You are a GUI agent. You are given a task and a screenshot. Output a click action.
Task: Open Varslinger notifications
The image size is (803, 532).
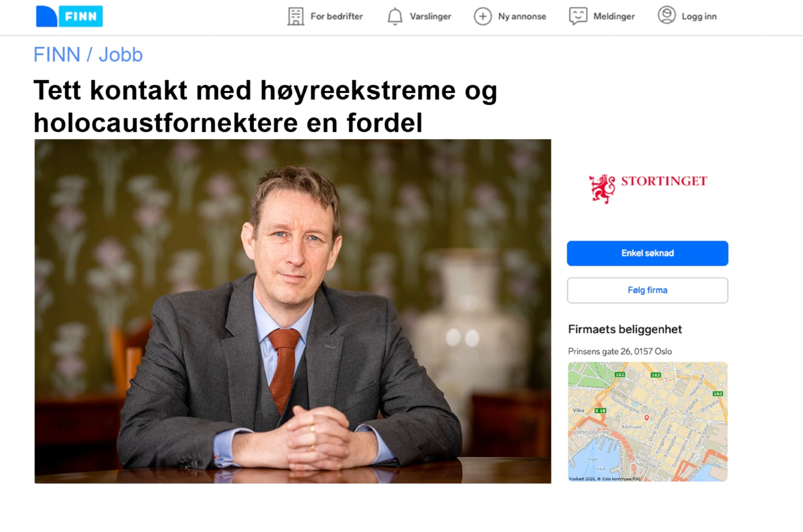click(x=430, y=16)
